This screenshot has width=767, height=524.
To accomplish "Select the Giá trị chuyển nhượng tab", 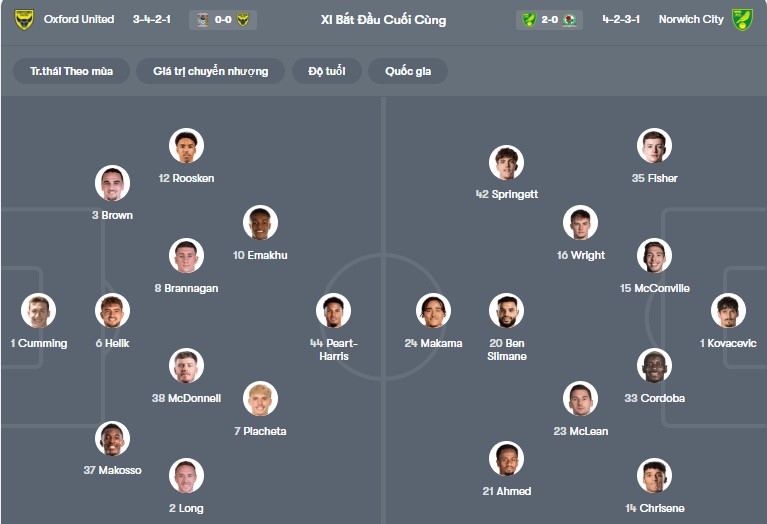I will coord(210,71).
